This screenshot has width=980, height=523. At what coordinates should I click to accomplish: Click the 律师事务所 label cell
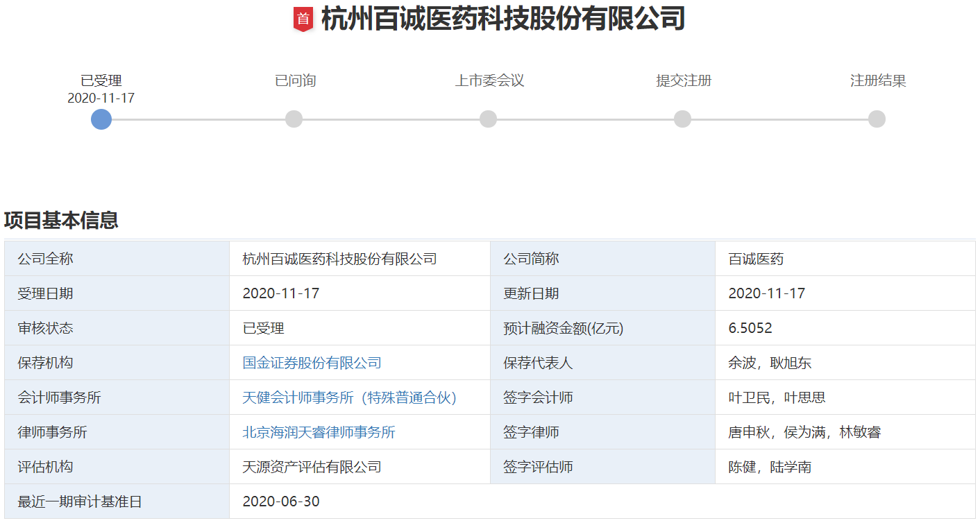tap(117, 432)
